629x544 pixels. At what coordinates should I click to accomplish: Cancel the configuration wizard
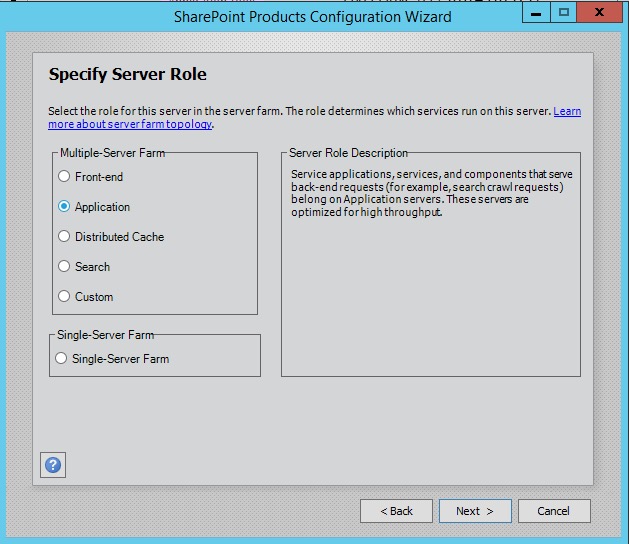[x=554, y=511]
